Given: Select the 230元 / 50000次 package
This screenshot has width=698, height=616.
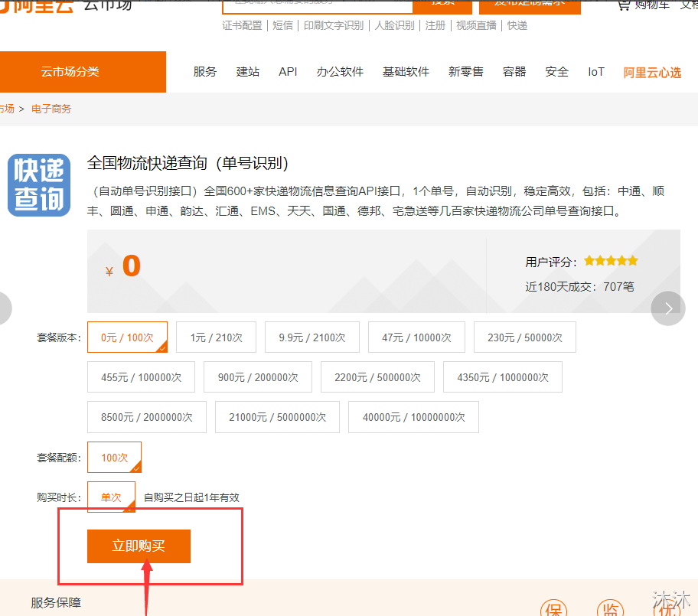Looking at the screenshot, I should point(525,337).
